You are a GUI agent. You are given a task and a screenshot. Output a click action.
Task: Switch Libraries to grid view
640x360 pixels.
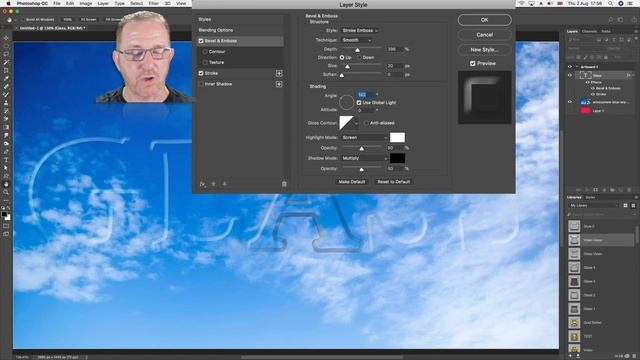tap(625, 205)
